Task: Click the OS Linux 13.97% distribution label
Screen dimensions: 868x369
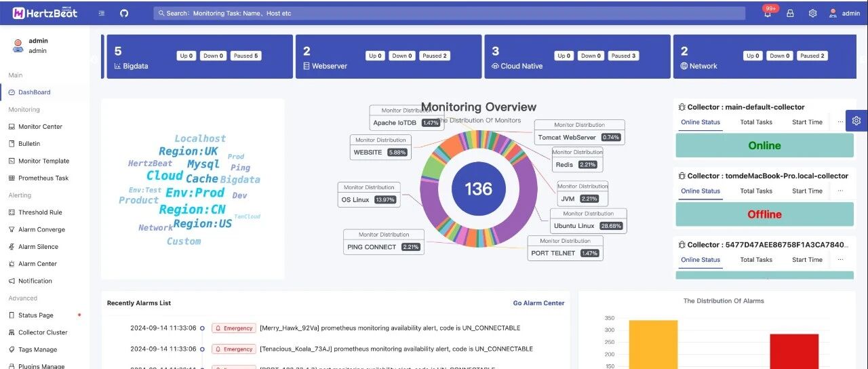Action: tap(369, 195)
